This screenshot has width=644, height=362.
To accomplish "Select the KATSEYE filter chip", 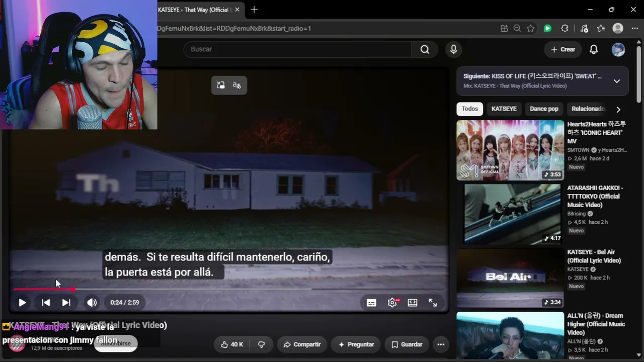I will 504,109.
